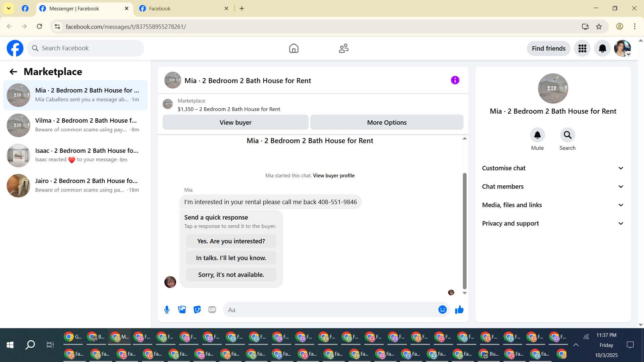Click the chat scrollbar thumb
The width and height of the screenshot is (644, 362).
click(465, 231)
